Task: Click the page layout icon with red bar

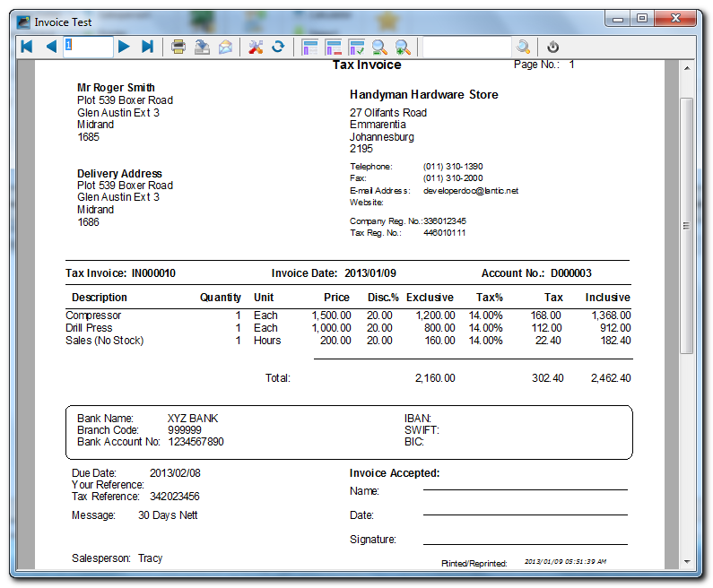Action: pyautogui.click(x=334, y=47)
